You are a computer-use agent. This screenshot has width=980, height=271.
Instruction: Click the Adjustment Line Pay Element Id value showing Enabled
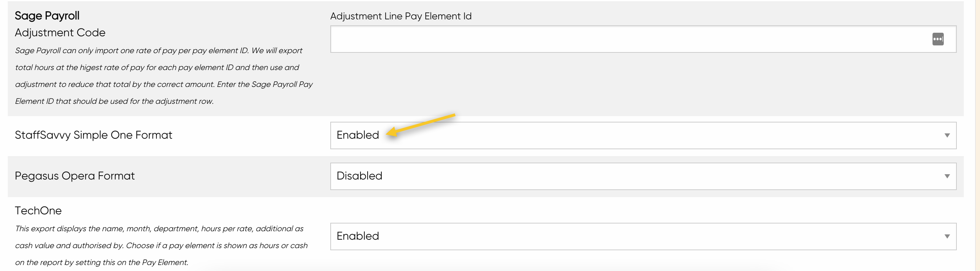358,135
